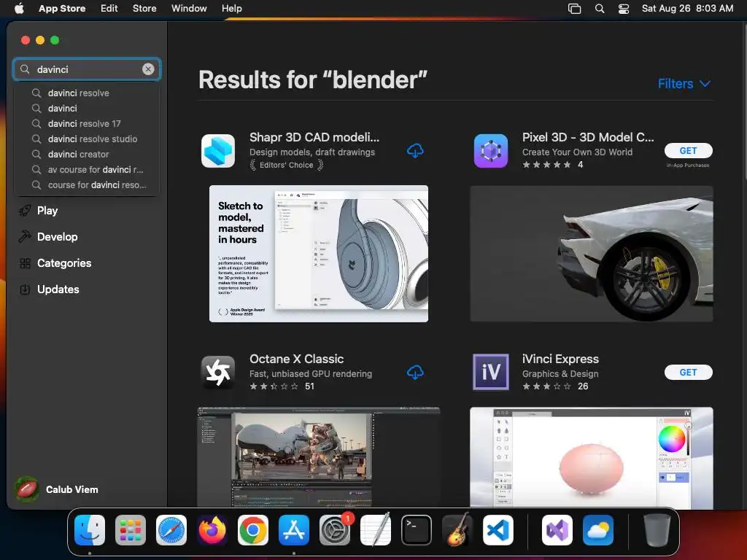This screenshot has width=747, height=560.
Task: Open Pixel 3D - 3D Model title
Action: click(588, 137)
